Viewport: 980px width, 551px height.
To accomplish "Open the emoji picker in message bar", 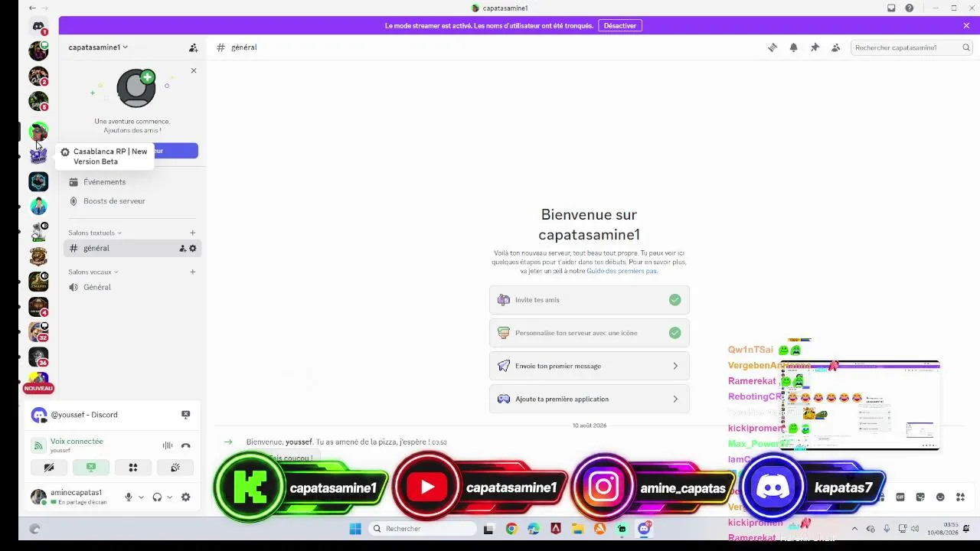I will (940, 497).
